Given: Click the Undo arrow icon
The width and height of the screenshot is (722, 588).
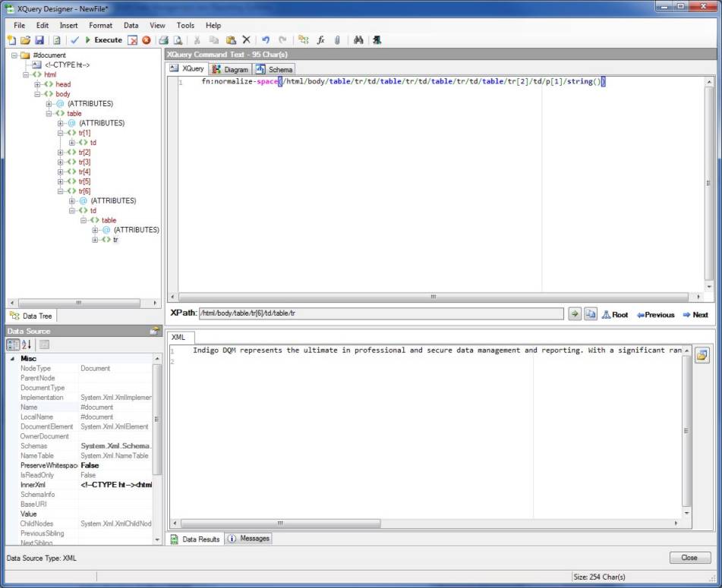Looking at the screenshot, I should pyautogui.click(x=266, y=40).
